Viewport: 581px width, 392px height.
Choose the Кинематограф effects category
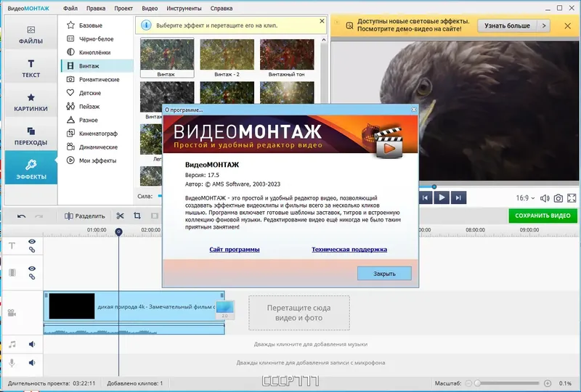[97, 134]
